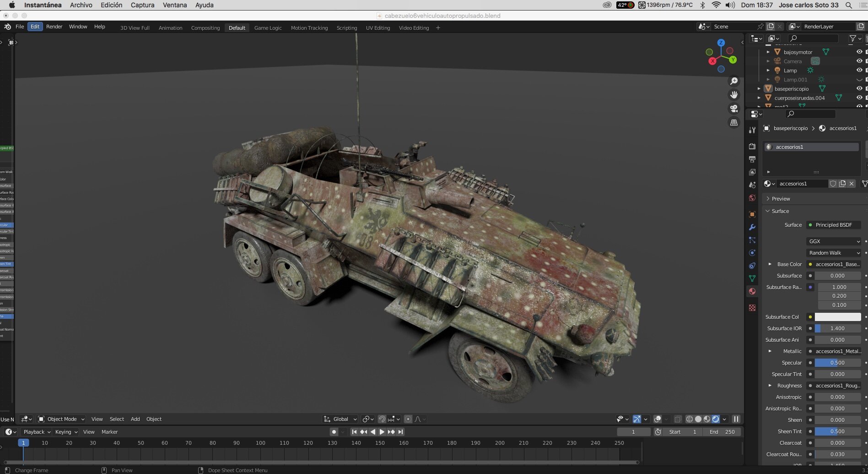Open the Modifiers wrench properties tab
The width and height of the screenshot is (868, 474).
pos(752,227)
